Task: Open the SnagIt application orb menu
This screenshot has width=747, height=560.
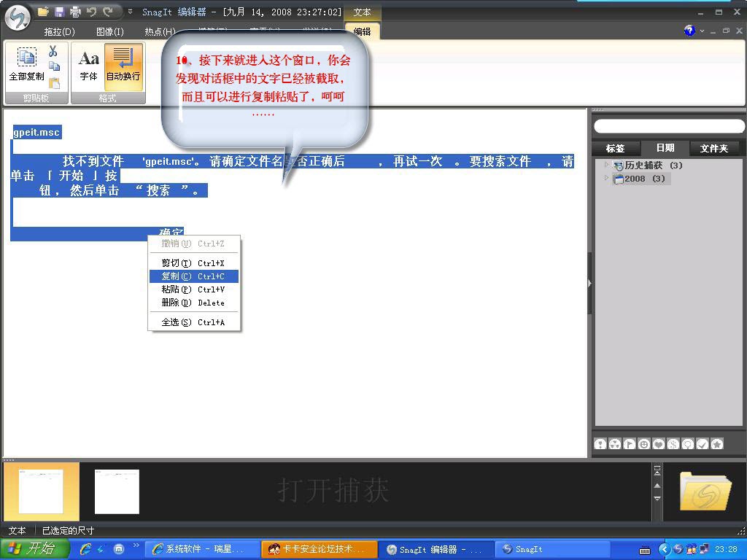Action: point(18,17)
